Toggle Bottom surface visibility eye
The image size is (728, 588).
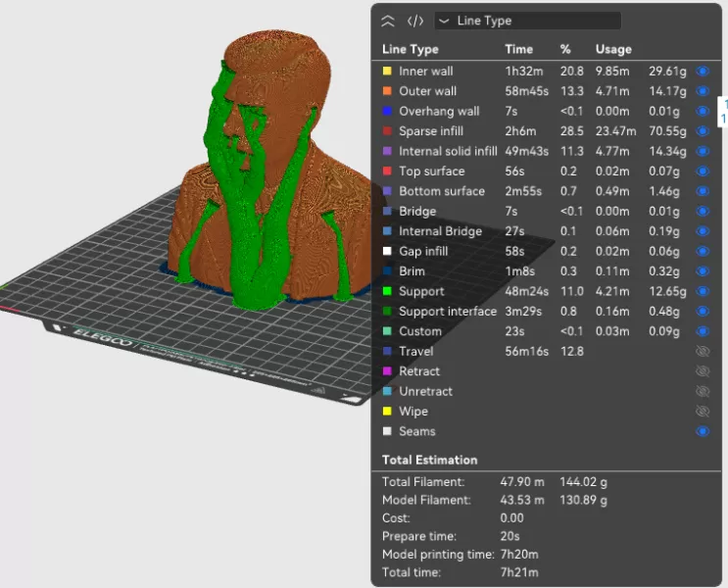click(703, 191)
